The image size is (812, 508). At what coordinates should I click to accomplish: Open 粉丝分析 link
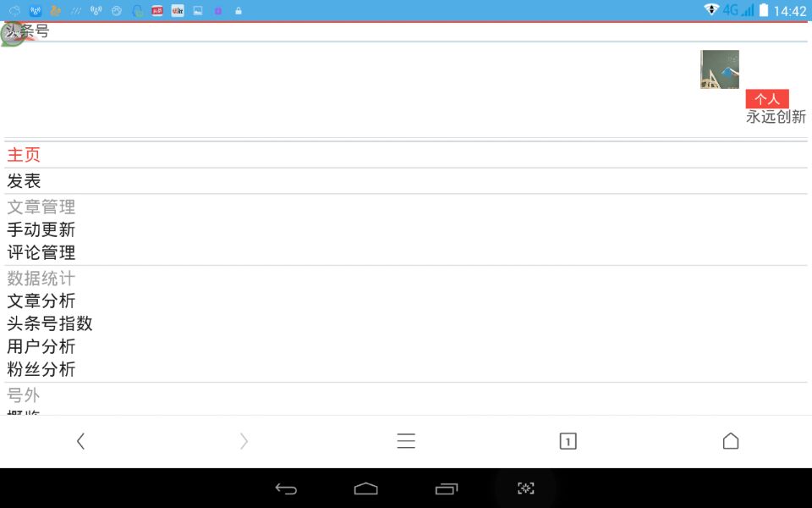point(41,369)
